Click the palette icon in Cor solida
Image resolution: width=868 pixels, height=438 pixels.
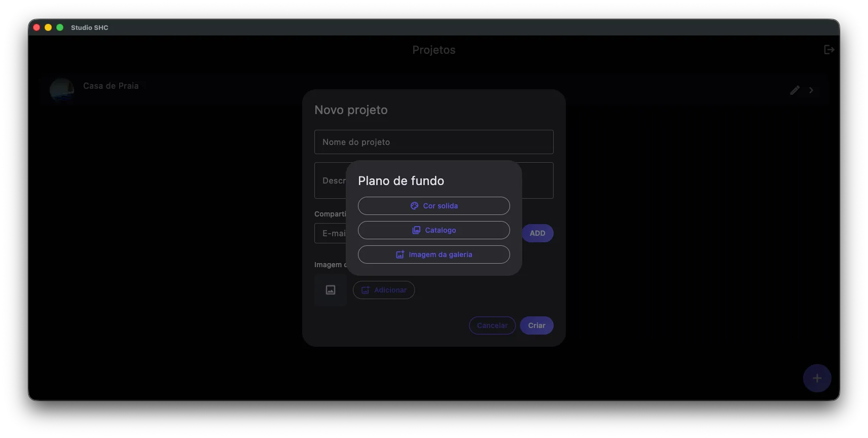point(414,206)
